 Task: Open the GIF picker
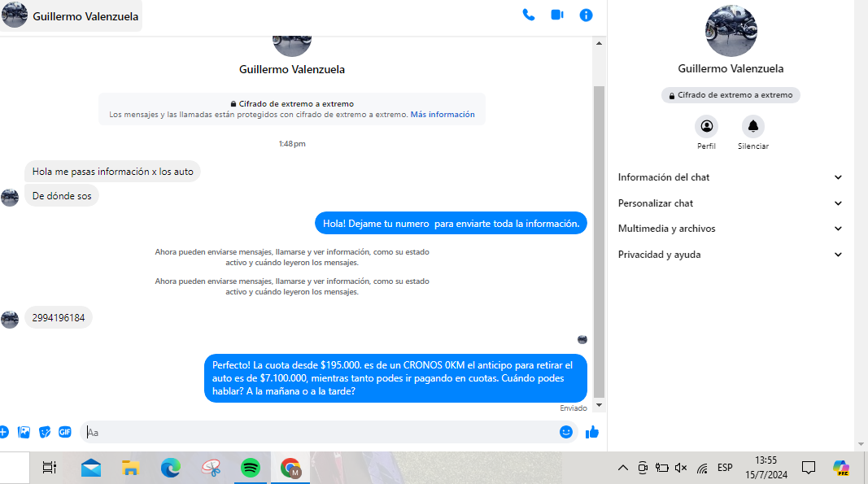tap(65, 432)
